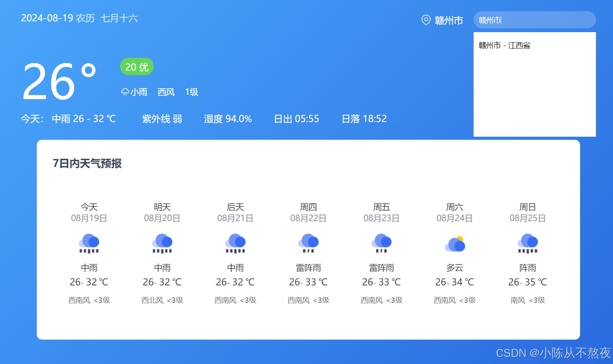This screenshot has height=364, width=613.
Task: Click the date 2024-08-19 text
Action: point(47,18)
